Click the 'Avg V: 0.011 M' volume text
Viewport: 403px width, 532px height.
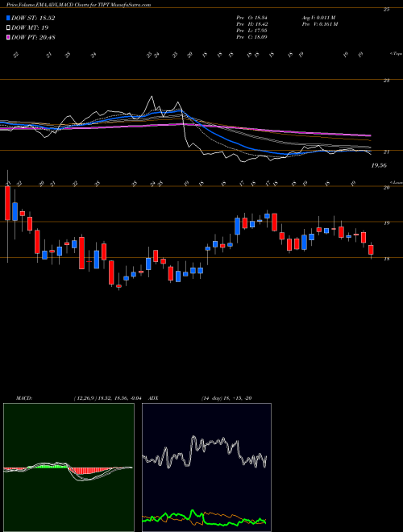(x=319, y=18)
